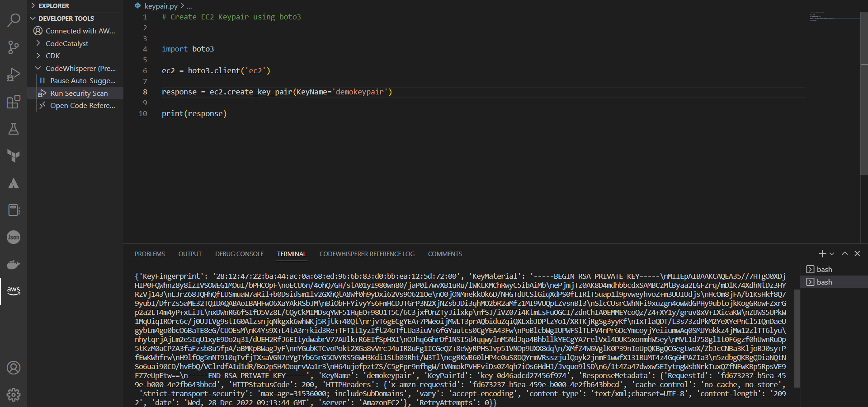
Task: Expand the CDK node
Action: coord(38,56)
